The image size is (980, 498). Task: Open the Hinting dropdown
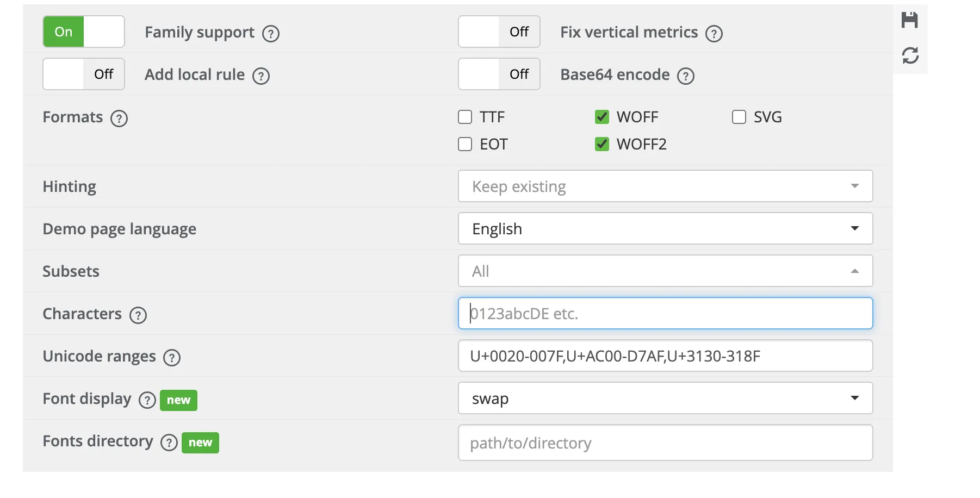pyautogui.click(x=665, y=186)
